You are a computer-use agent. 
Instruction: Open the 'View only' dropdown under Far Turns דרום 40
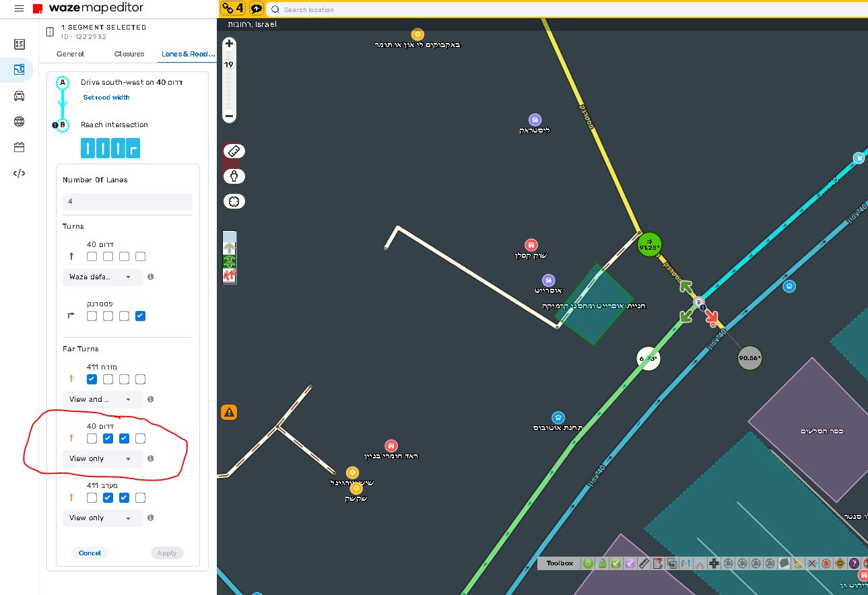coord(102,458)
